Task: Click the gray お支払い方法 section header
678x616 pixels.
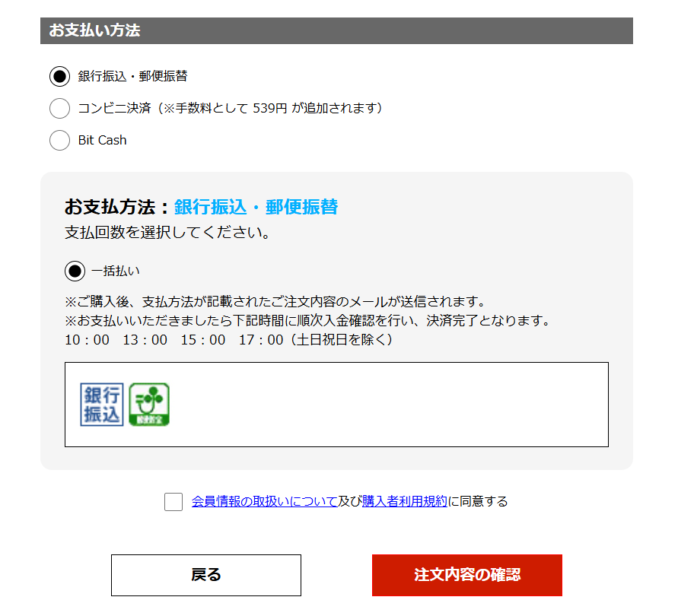Action: point(336,31)
